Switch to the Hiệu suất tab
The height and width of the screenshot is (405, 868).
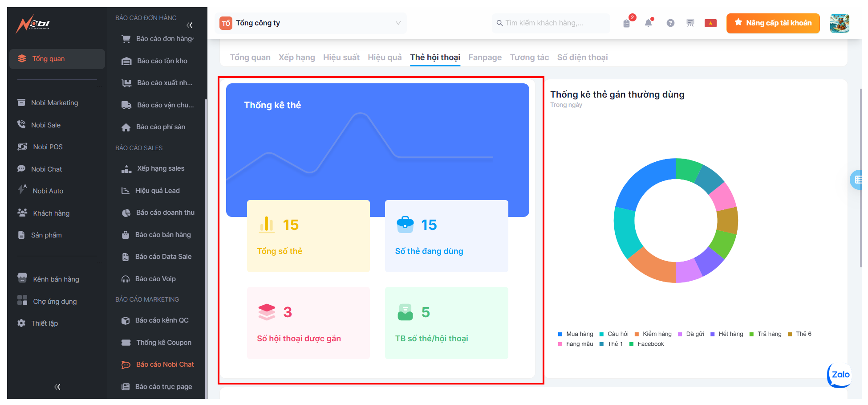point(341,57)
